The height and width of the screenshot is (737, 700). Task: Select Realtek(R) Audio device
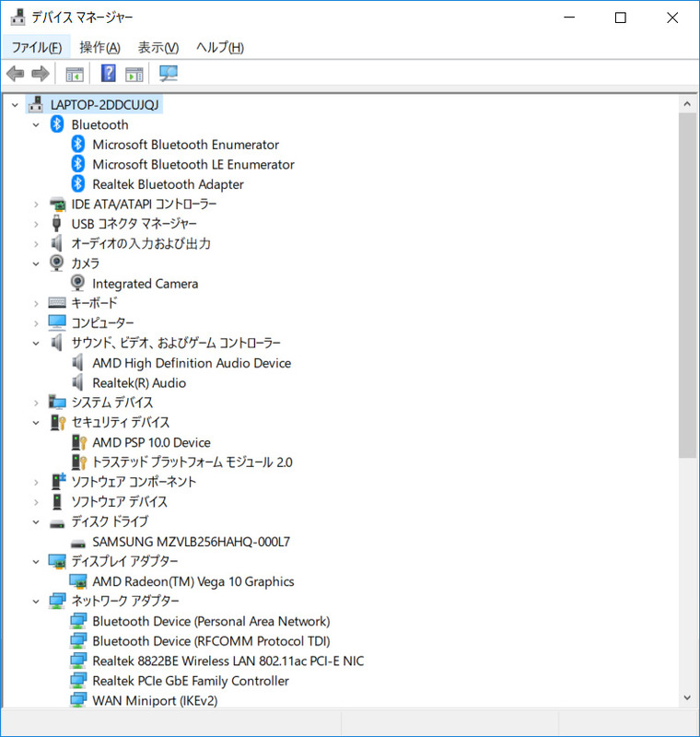pos(139,383)
